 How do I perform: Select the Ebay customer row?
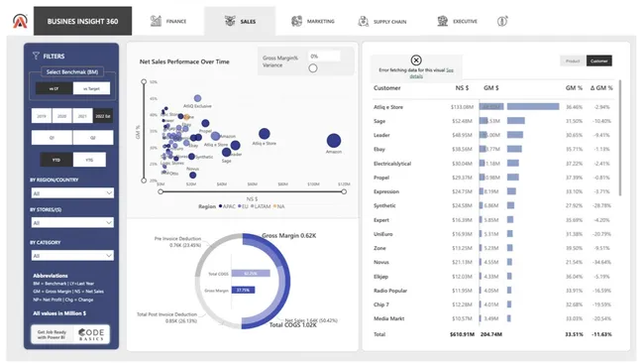492,149
